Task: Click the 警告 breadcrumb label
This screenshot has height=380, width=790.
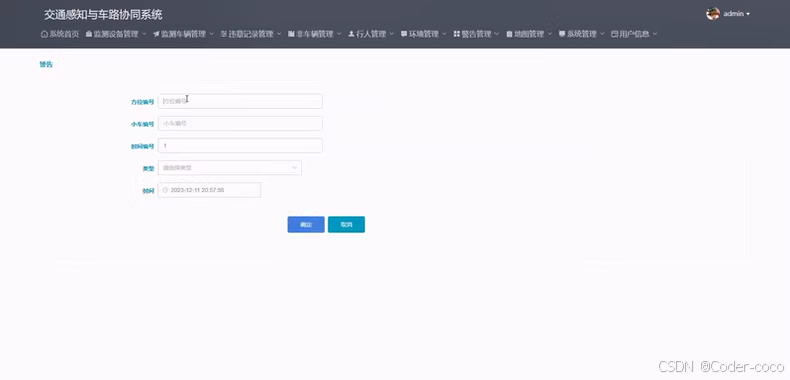Action: (x=46, y=65)
